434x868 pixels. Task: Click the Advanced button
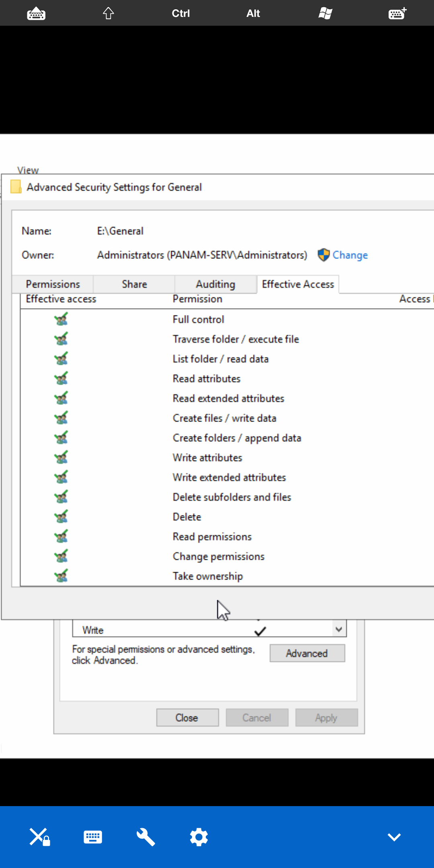307,653
